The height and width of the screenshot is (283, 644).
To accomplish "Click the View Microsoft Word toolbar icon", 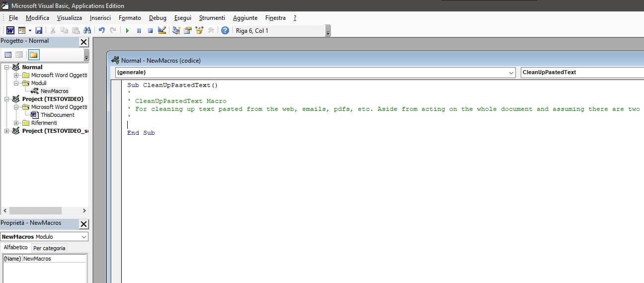I will point(10,30).
